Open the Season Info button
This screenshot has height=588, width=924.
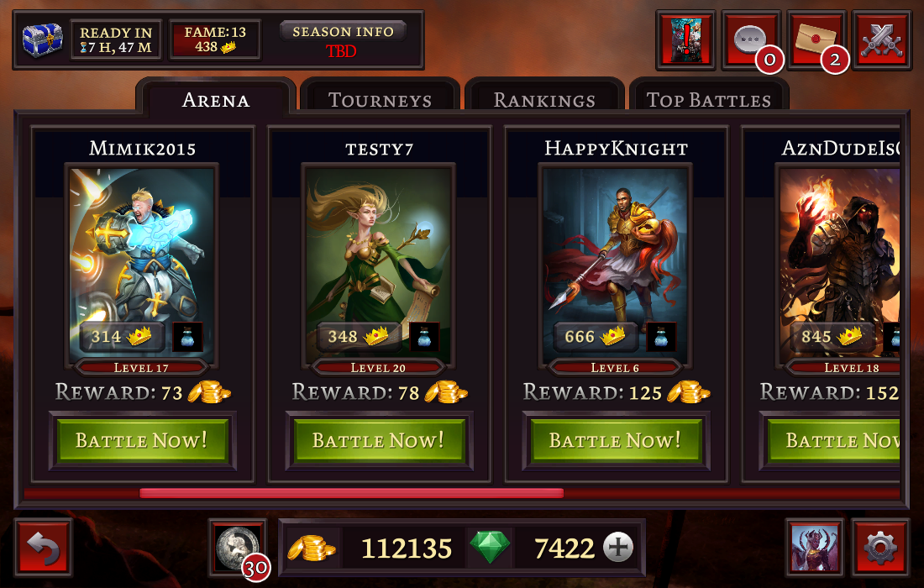point(343,31)
